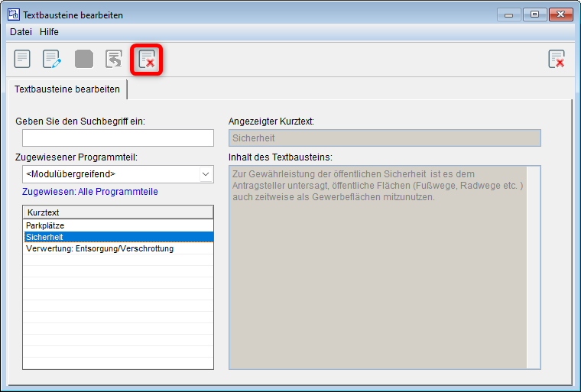Click the revert changes arrow icon

click(x=114, y=59)
